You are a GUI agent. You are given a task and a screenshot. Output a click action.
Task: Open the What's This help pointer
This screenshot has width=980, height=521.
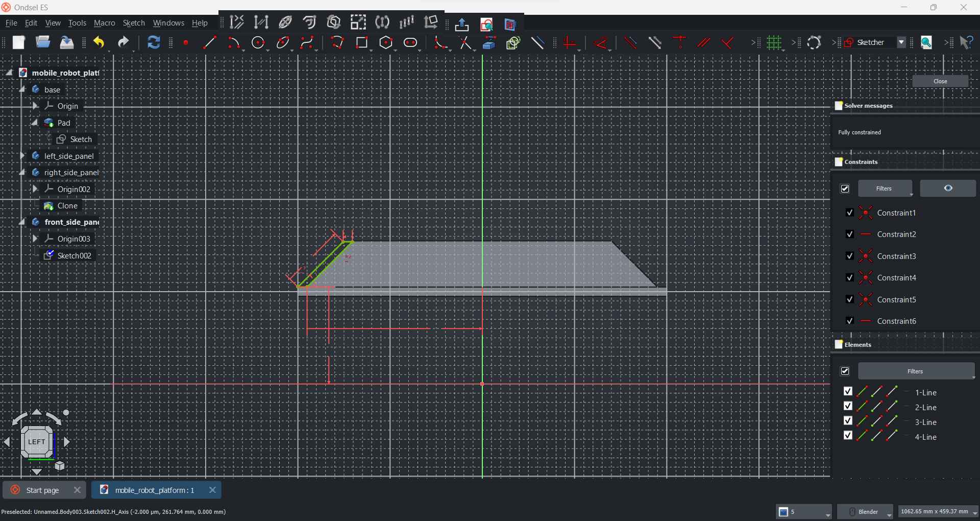point(967,42)
